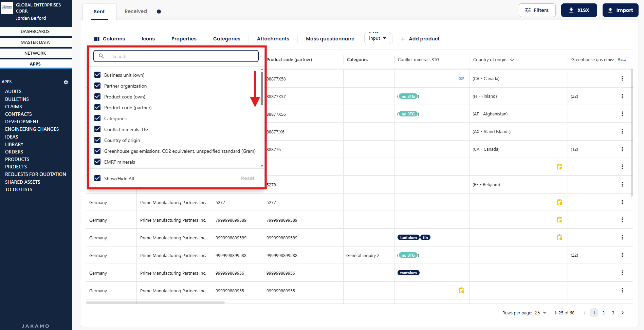Viewport: 644px width, 330px height.
Task: Toggle the Show/Hide All checkbox
Action: click(x=97, y=179)
